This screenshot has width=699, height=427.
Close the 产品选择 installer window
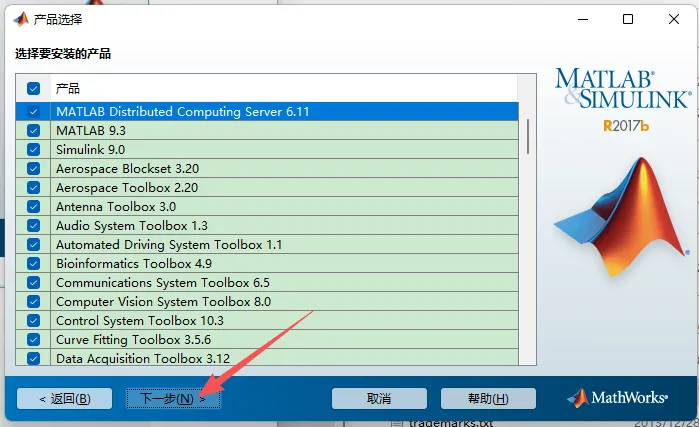(674, 19)
